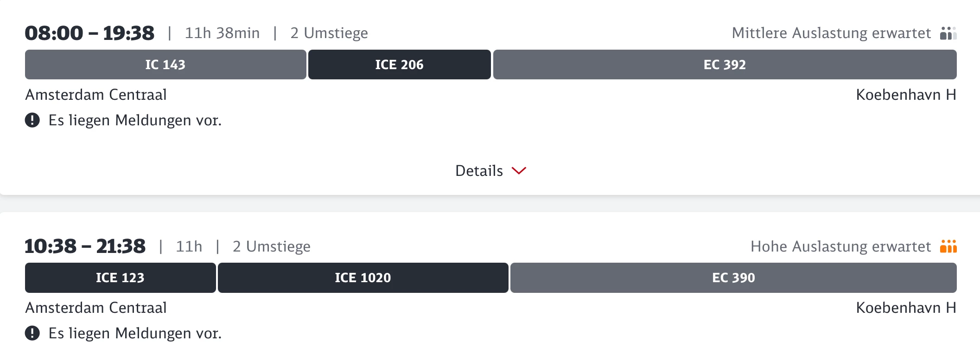This screenshot has width=980, height=362.
Task: View messages notice for the first connection
Action: 135,120
